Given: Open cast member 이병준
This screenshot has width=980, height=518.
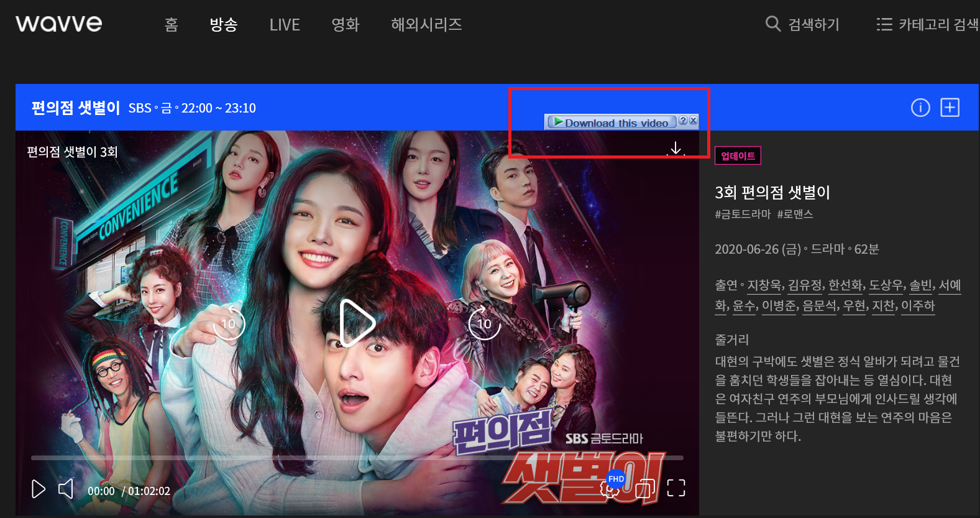Looking at the screenshot, I should 779,306.
